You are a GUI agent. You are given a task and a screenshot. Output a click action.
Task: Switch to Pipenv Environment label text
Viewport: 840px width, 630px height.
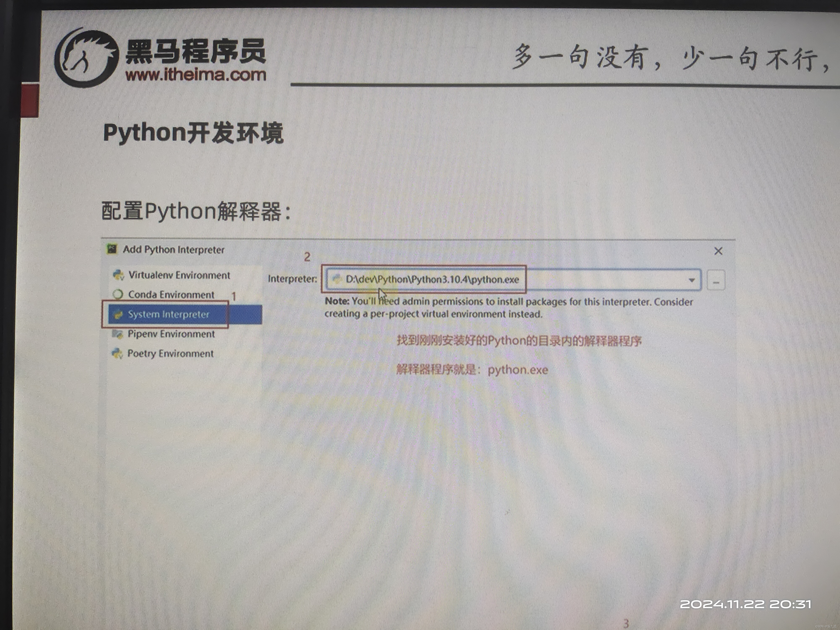171,334
